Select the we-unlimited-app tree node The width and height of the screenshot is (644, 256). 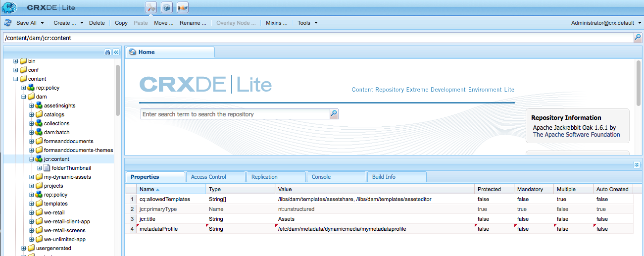point(65,239)
